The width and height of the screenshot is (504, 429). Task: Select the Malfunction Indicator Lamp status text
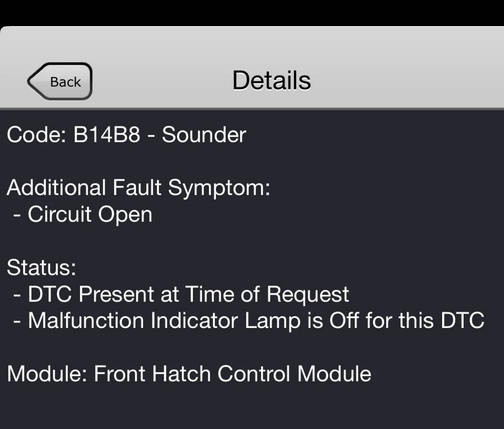pos(256,320)
